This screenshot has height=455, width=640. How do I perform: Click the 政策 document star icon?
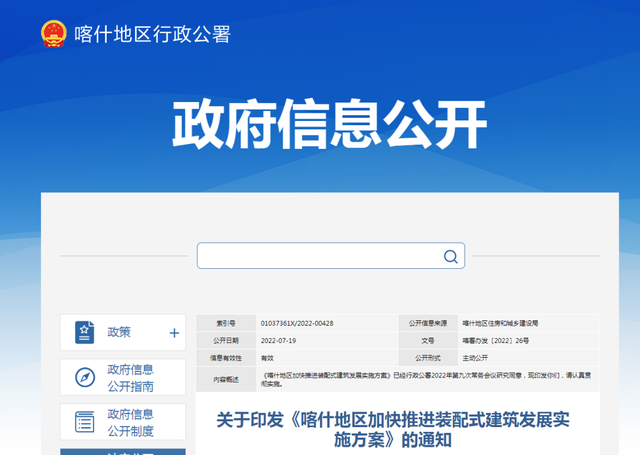[x=84, y=332]
